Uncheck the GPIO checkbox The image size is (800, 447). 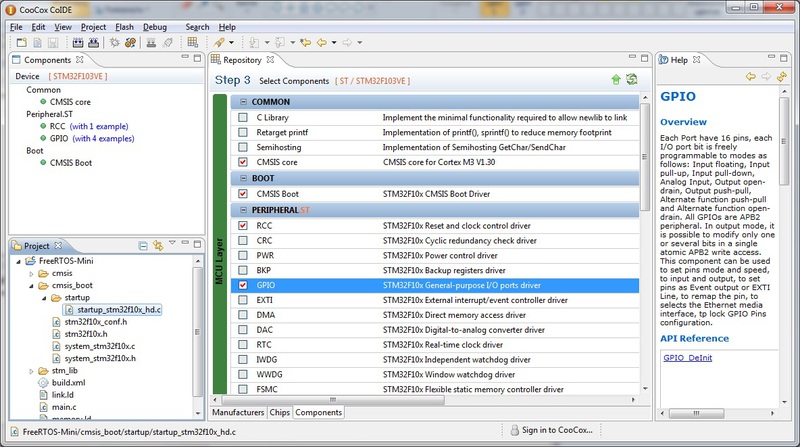(243, 285)
